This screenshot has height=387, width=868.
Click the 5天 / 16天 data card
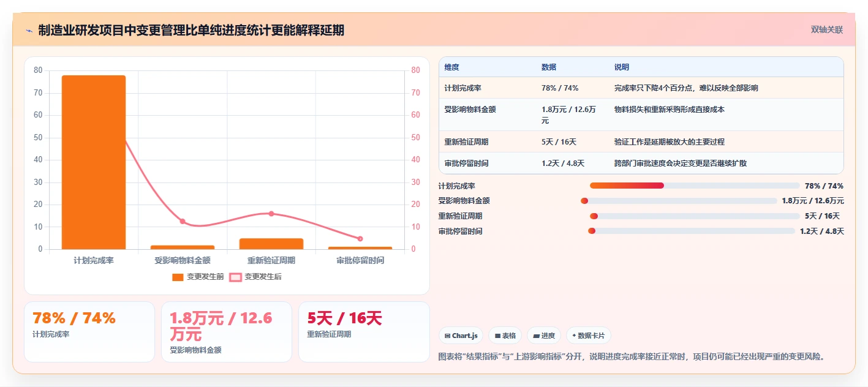tap(364, 331)
